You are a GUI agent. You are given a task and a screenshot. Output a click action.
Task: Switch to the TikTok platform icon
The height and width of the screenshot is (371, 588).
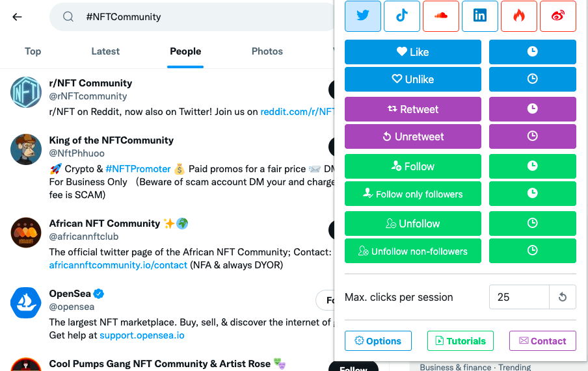tap(401, 16)
